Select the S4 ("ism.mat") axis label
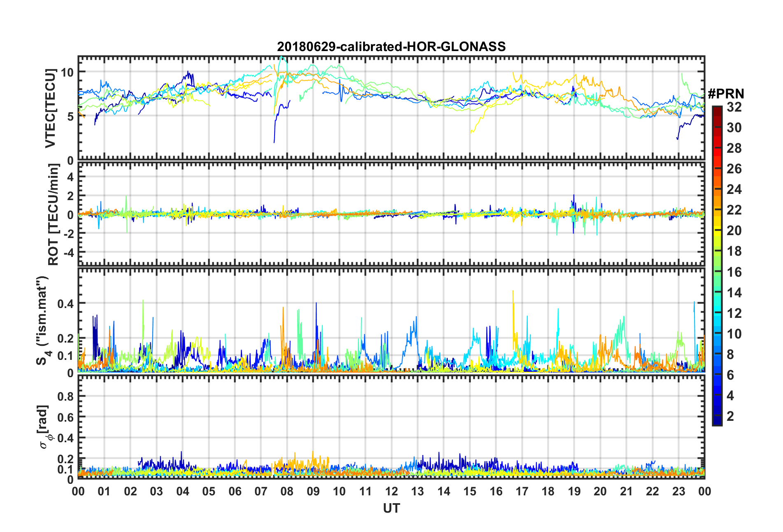Viewport: 783px width, 532px height. [x=42, y=320]
